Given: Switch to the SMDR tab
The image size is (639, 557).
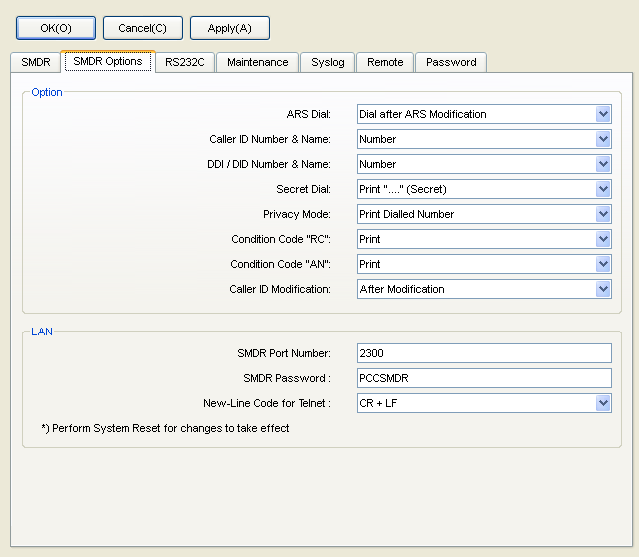Looking at the screenshot, I should tap(35, 62).
